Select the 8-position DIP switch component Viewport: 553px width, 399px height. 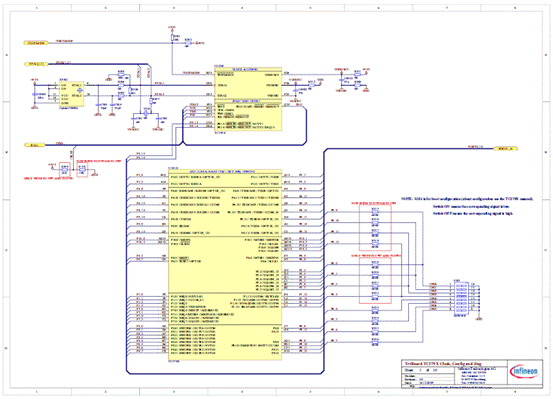[461, 297]
